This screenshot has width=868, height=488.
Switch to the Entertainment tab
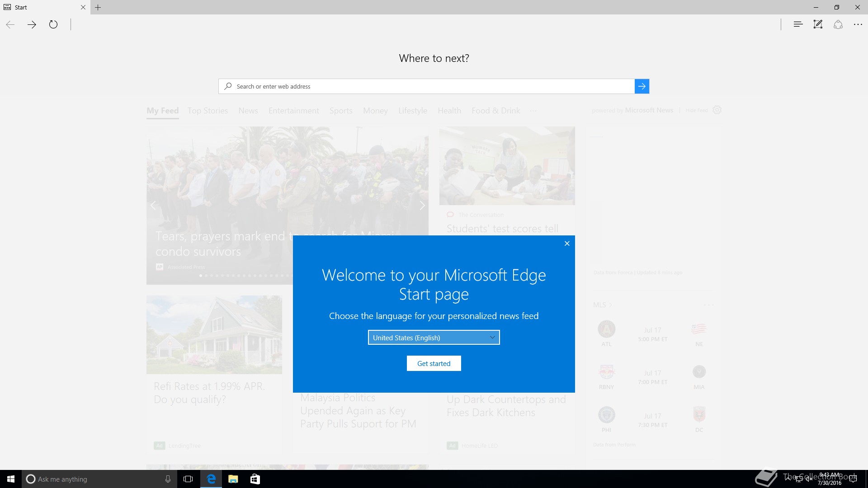pyautogui.click(x=294, y=111)
